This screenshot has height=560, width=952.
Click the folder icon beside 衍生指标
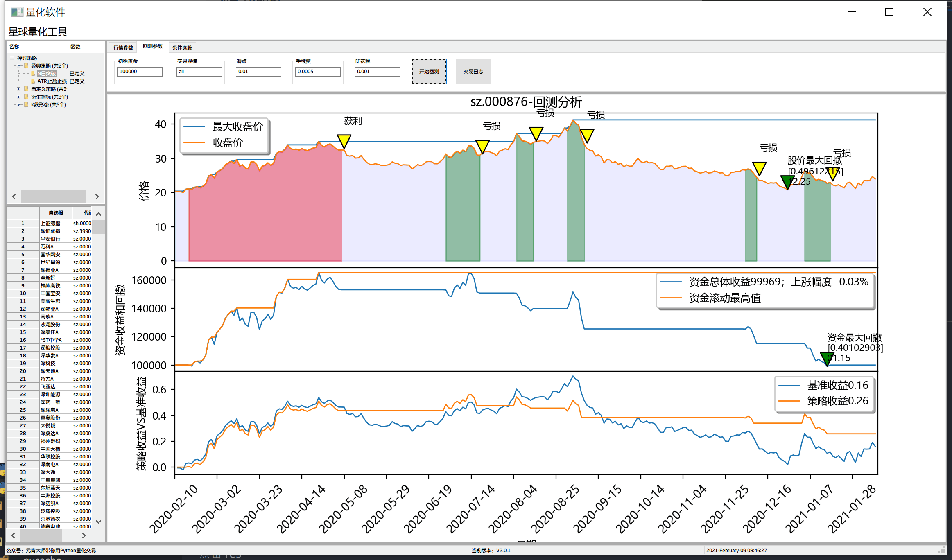[x=26, y=97]
